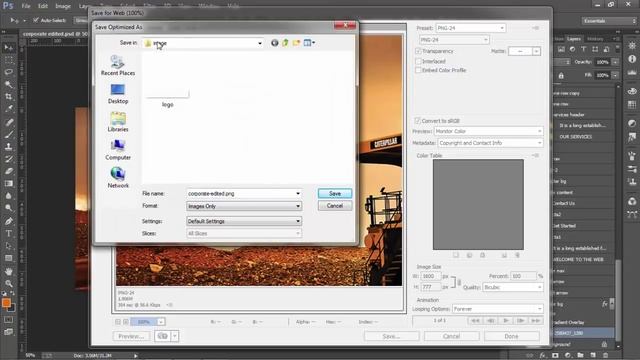Toggle the Transparency checkbox
This screenshot has width=640, height=360.
(418, 51)
